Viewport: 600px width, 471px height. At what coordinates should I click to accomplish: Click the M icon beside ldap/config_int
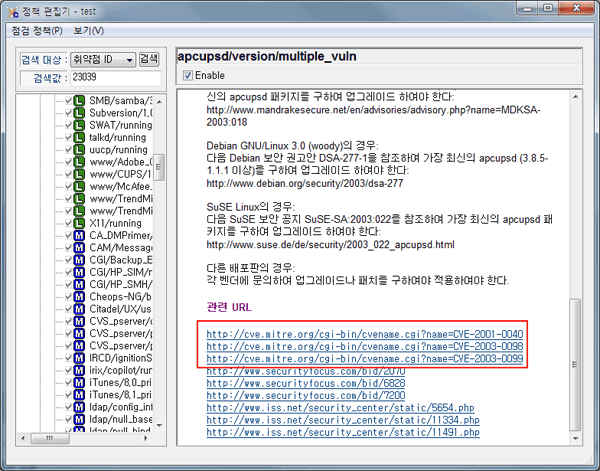(79, 407)
